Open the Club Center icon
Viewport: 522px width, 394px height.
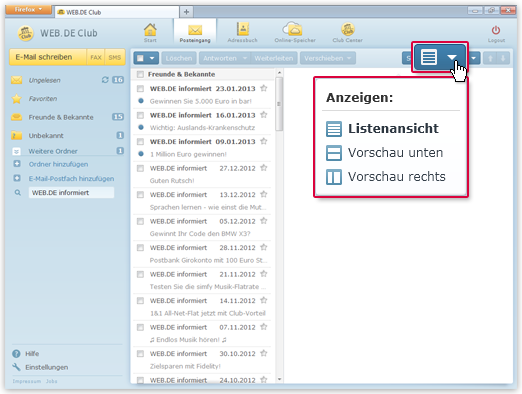click(348, 29)
